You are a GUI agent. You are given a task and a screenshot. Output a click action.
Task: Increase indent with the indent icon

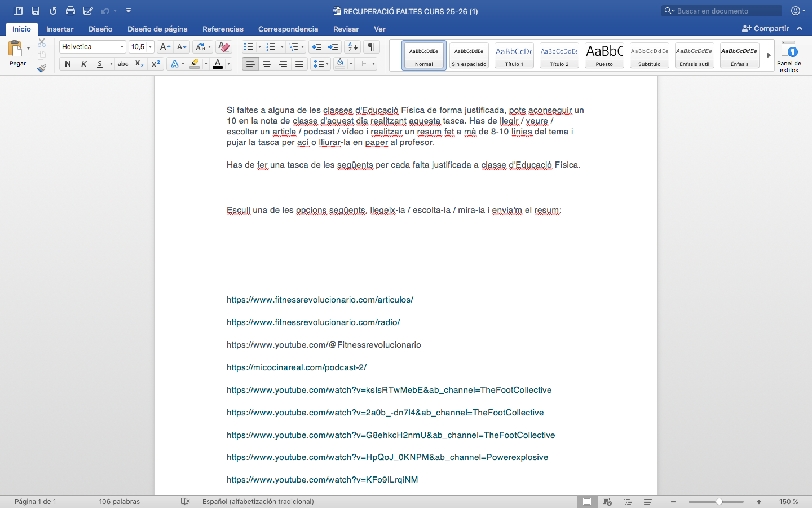[x=333, y=47]
